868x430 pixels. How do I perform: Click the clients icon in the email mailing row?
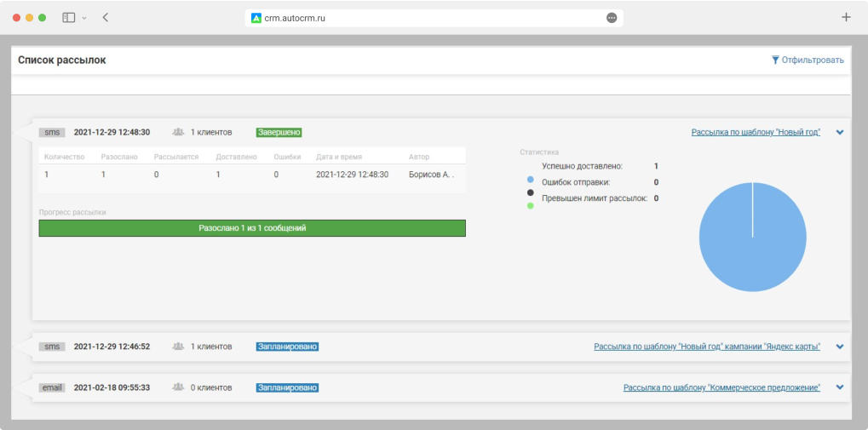(x=178, y=387)
